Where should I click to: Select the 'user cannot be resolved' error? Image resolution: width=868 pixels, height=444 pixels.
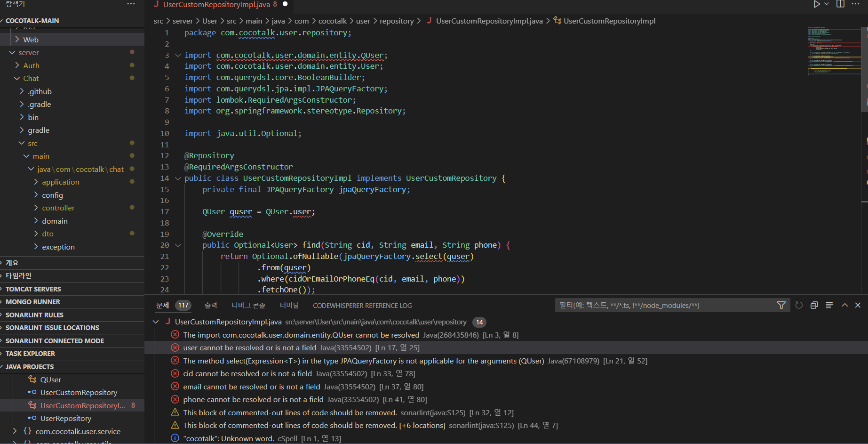click(249, 348)
